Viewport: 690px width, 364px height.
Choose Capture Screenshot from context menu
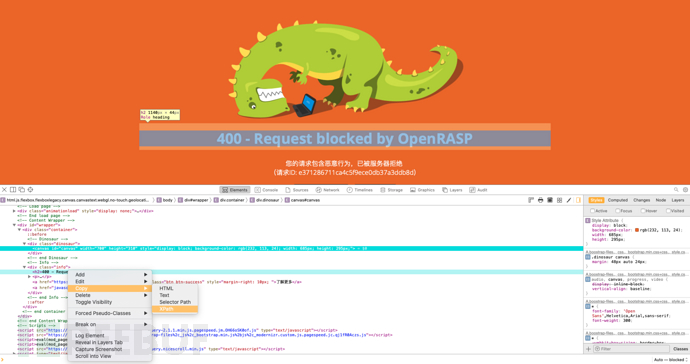[99, 349]
